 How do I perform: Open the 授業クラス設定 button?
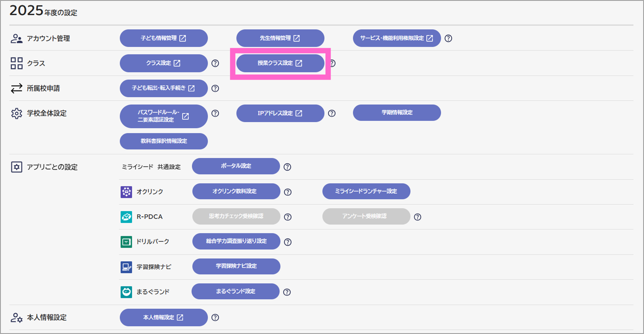(280, 63)
